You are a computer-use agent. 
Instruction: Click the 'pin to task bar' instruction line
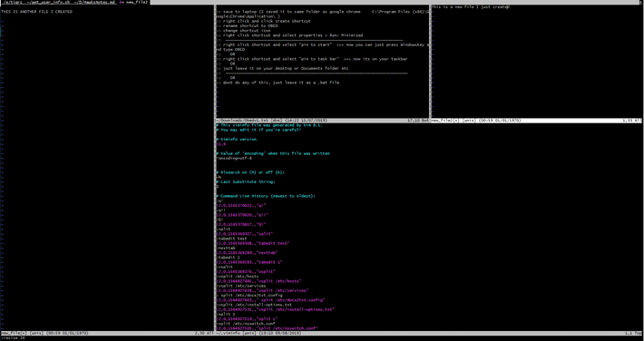(312, 59)
